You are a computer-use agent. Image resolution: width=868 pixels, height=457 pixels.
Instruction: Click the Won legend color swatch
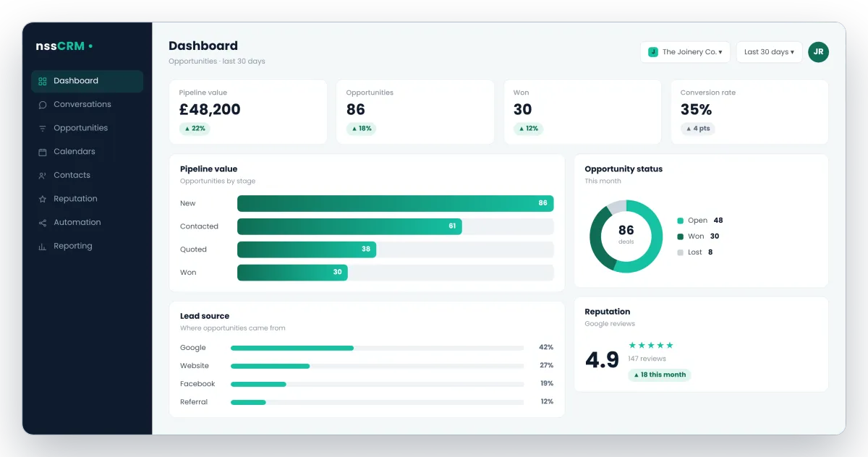click(x=680, y=236)
